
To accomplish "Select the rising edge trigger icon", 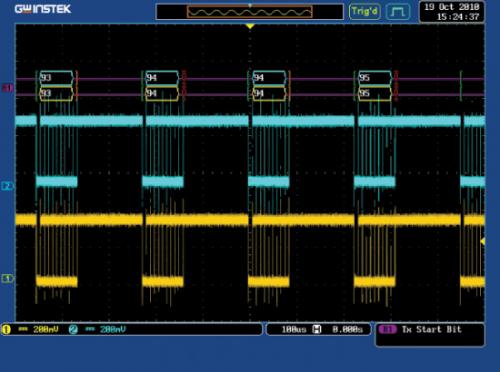I will [x=398, y=12].
